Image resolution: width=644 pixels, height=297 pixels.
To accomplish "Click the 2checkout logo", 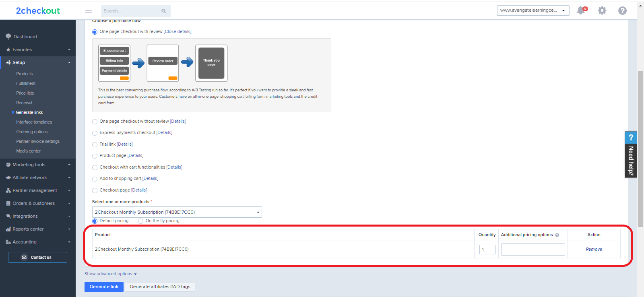I will click(38, 11).
